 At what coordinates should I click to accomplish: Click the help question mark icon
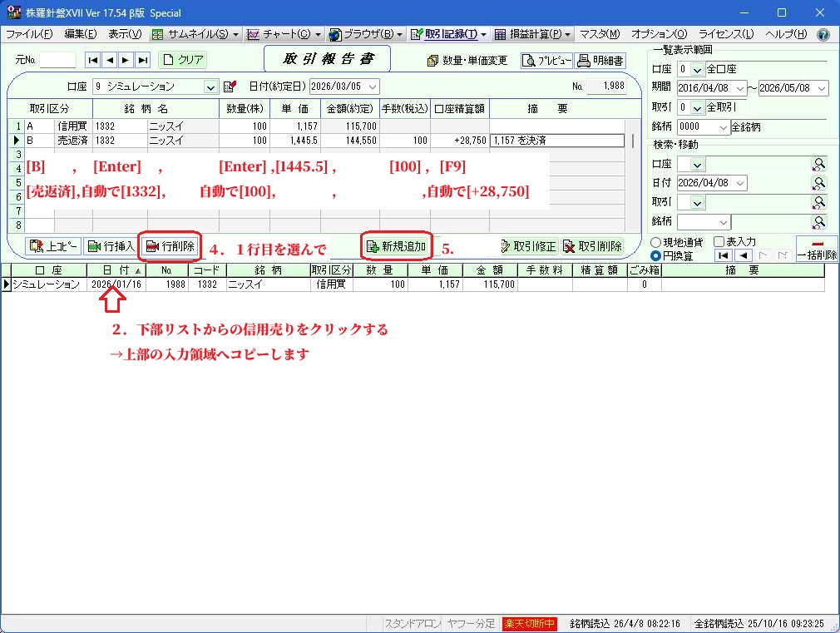[823, 35]
